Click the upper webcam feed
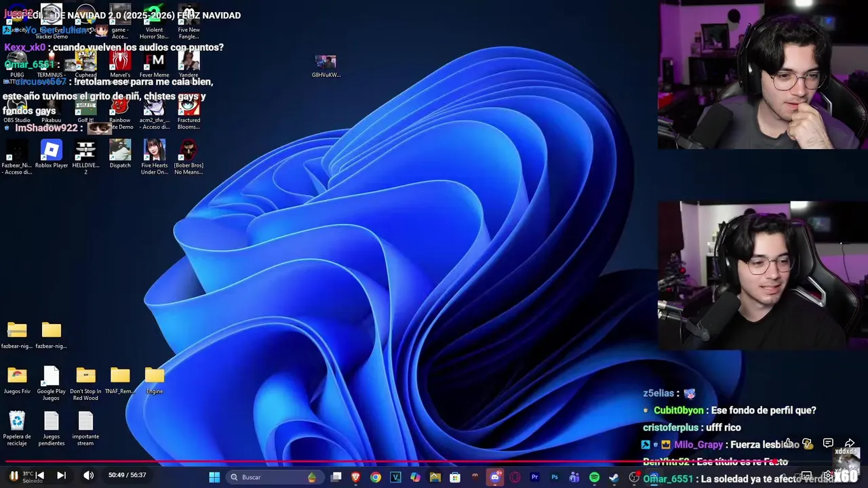Image resolution: width=868 pixels, height=488 pixels. coord(762,75)
